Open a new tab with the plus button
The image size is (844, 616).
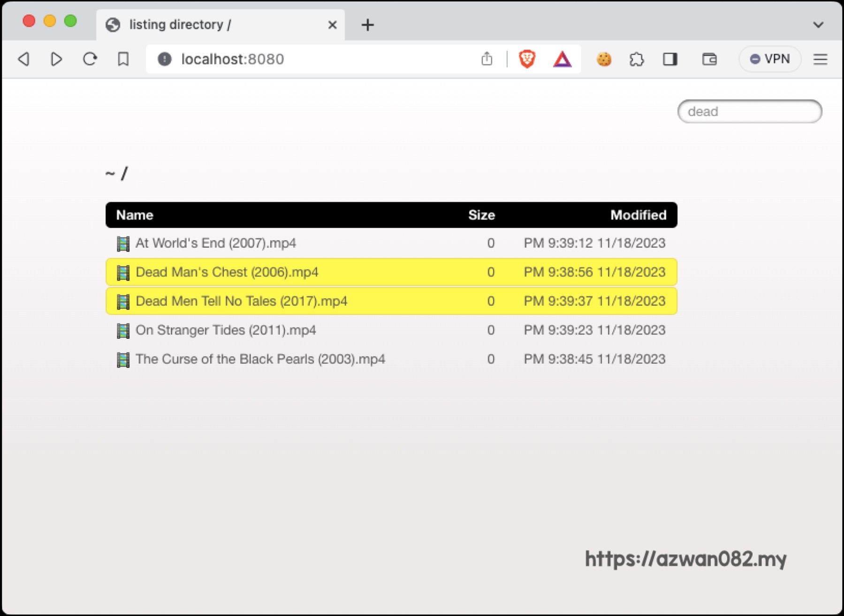tap(368, 25)
